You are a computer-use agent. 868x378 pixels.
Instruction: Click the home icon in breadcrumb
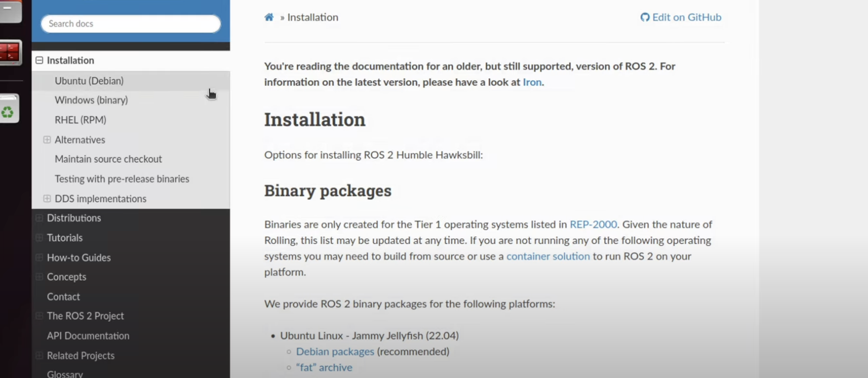point(269,17)
